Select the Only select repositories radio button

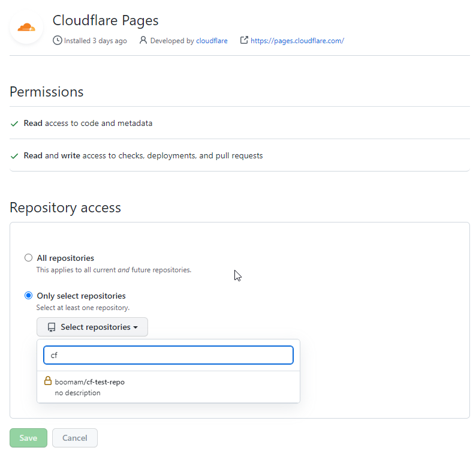(28, 296)
